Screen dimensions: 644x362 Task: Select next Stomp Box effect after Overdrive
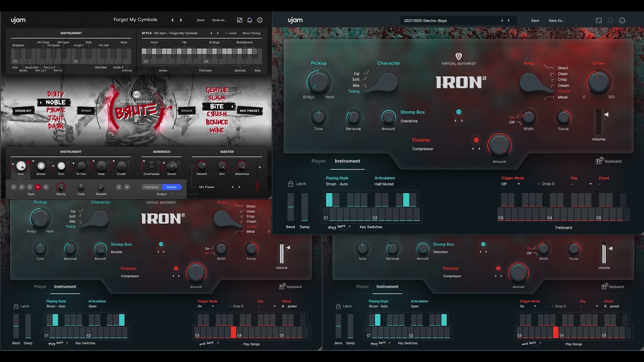click(462, 121)
